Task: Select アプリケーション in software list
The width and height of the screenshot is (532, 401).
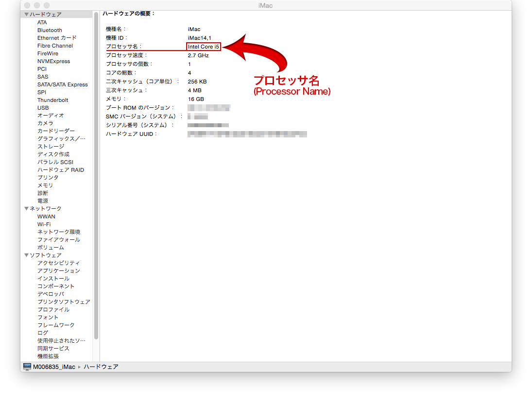Action: coord(59,270)
